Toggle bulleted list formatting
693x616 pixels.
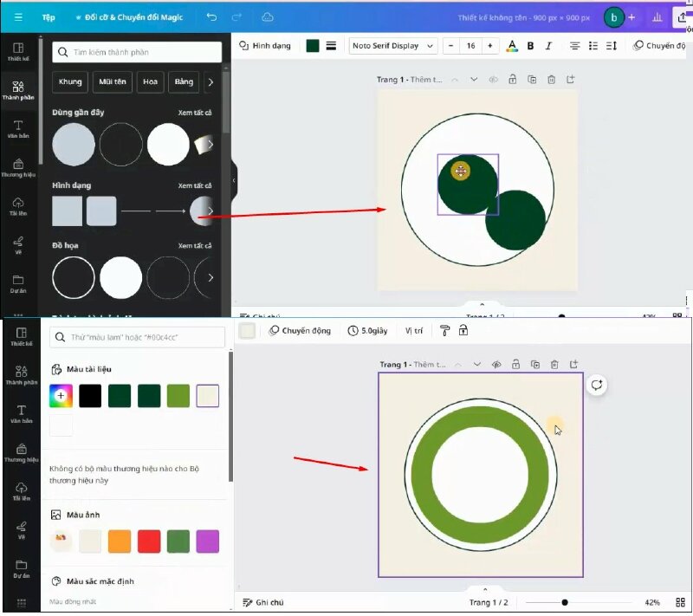point(593,46)
